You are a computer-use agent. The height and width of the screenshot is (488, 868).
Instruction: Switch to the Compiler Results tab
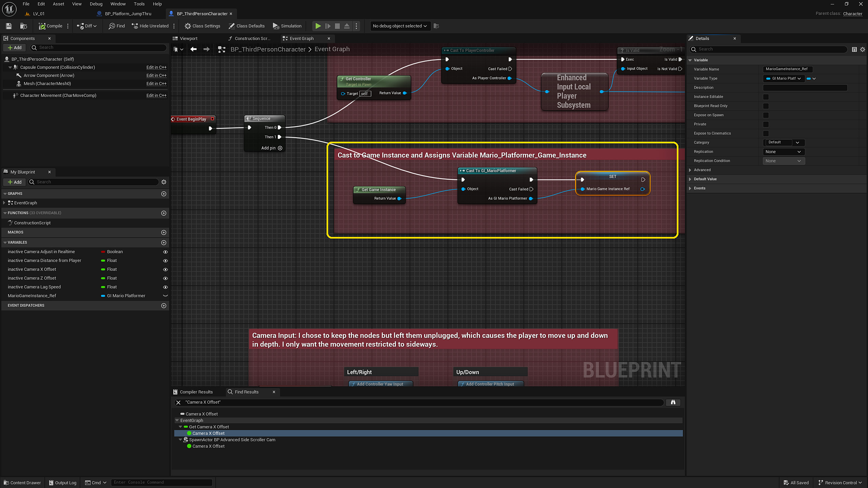[x=196, y=392]
